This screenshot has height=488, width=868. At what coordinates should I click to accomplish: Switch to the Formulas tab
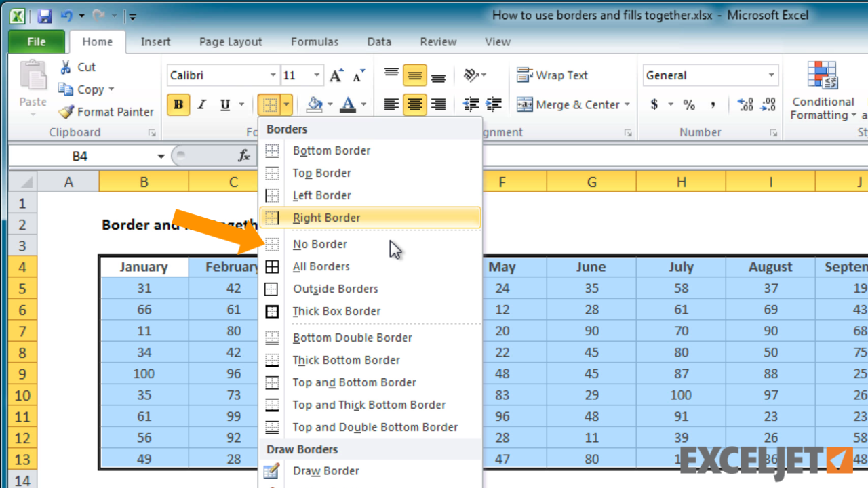tap(315, 41)
